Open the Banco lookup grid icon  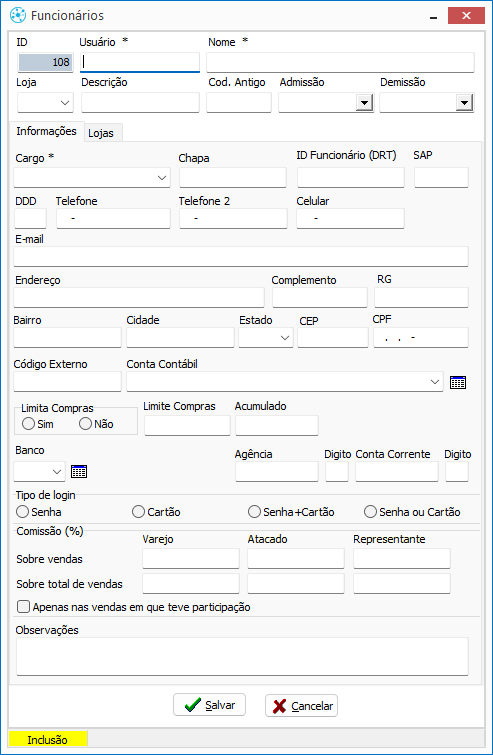(x=79, y=471)
